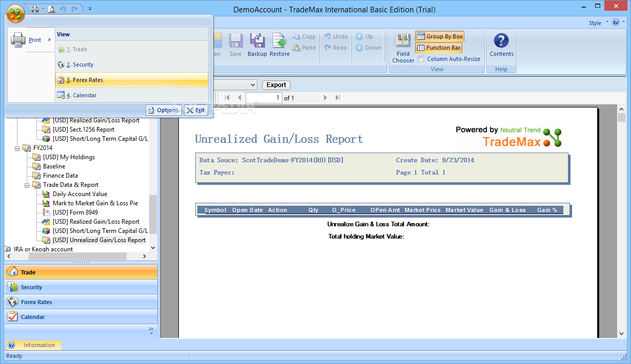
Task: Open Help Contents
Action: point(501,45)
